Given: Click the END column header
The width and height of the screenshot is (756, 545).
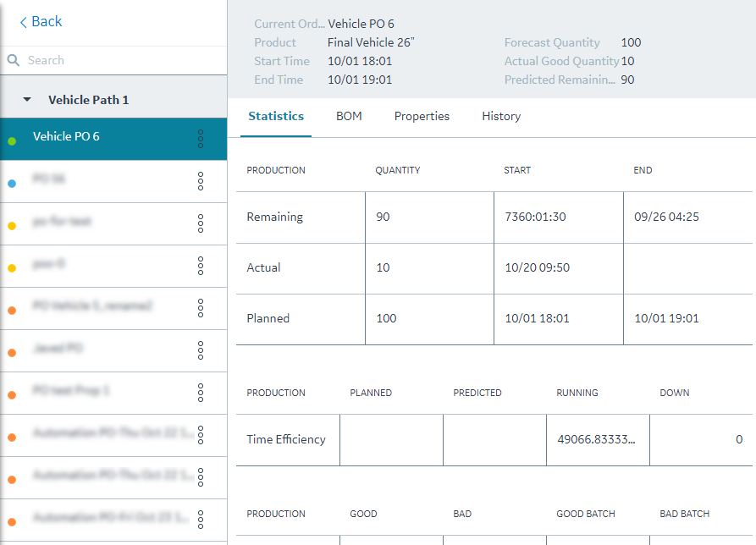Looking at the screenshot, I should 643,170.
